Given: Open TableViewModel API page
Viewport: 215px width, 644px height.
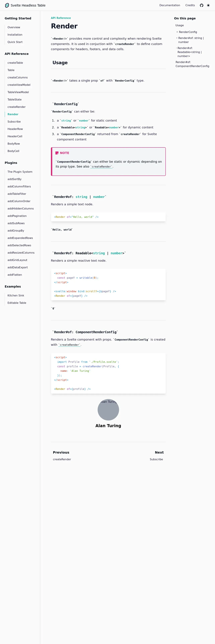Looking at the screenshot, I should (18, 92).
